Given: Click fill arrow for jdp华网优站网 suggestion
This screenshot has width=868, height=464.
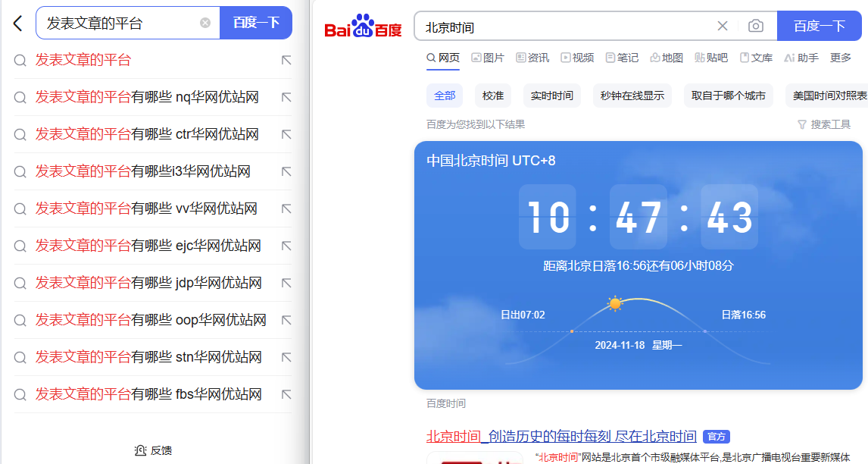Looking at the screenshot, I should [286, 284].
